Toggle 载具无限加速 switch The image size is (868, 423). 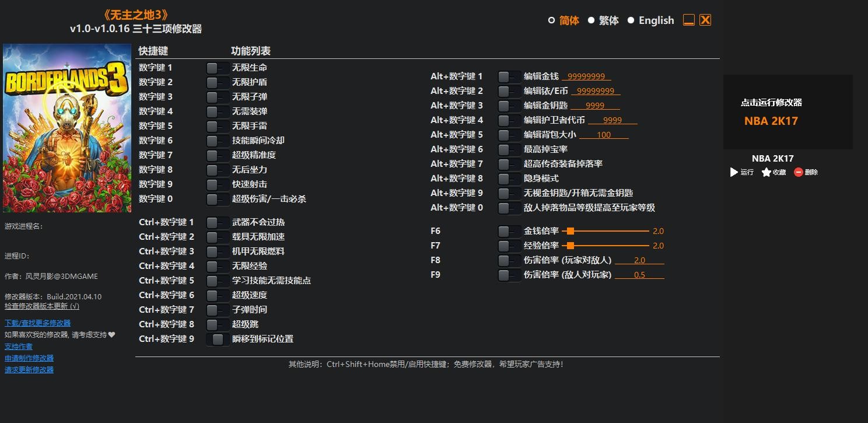tap(217, 237)
